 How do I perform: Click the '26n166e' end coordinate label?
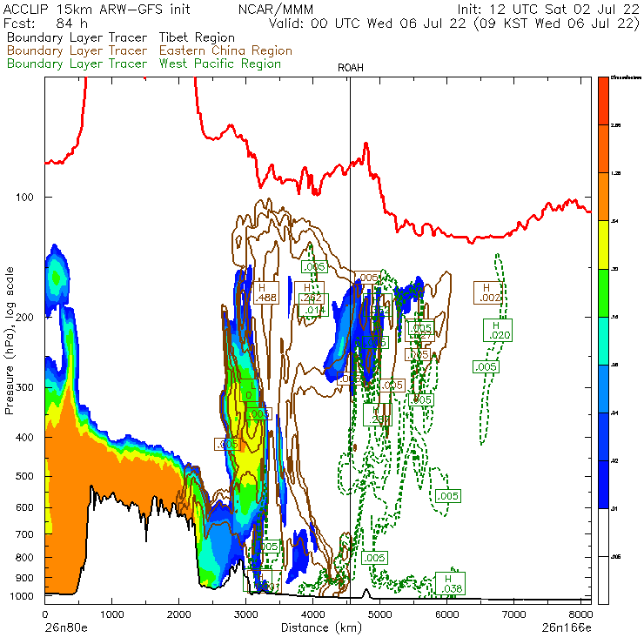point(567,628)
